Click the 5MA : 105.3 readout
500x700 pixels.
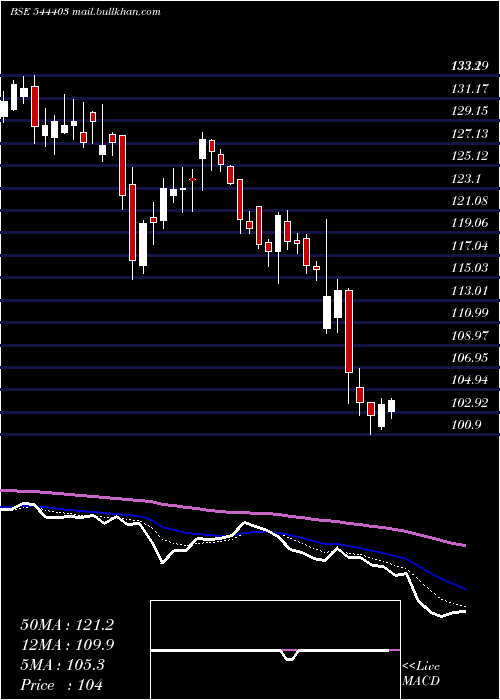[62, 665]
